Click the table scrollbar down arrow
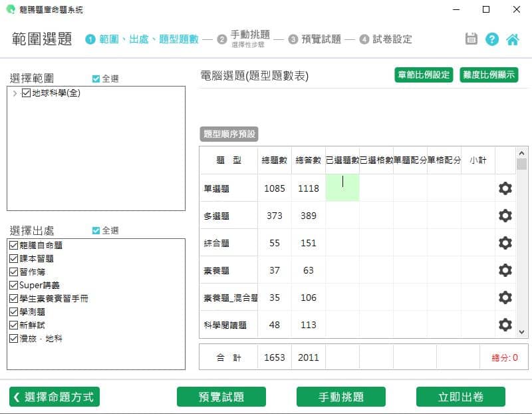Image resolution: width=532 pixels, height=414 pixels. (x=522, y=332)
